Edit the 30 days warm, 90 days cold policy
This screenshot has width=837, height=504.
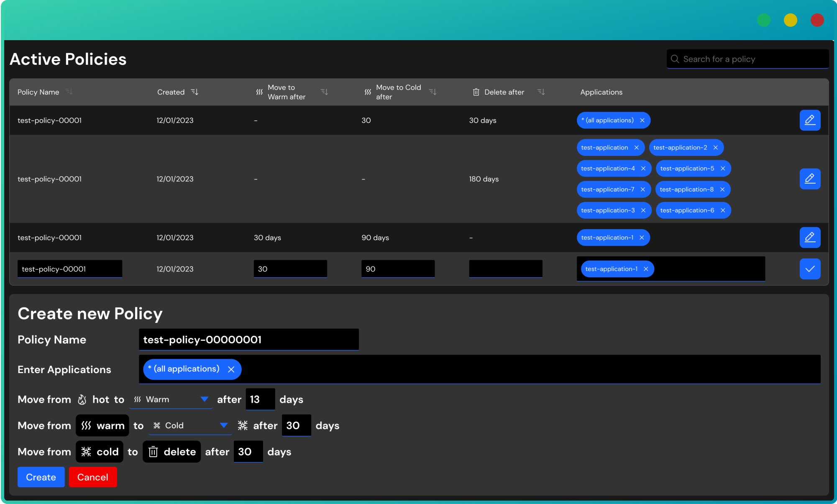(810, 237)
